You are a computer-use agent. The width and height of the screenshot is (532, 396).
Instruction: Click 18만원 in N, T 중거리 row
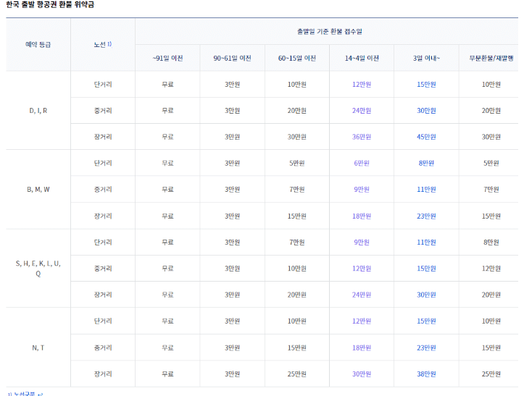tap(362, 347)
